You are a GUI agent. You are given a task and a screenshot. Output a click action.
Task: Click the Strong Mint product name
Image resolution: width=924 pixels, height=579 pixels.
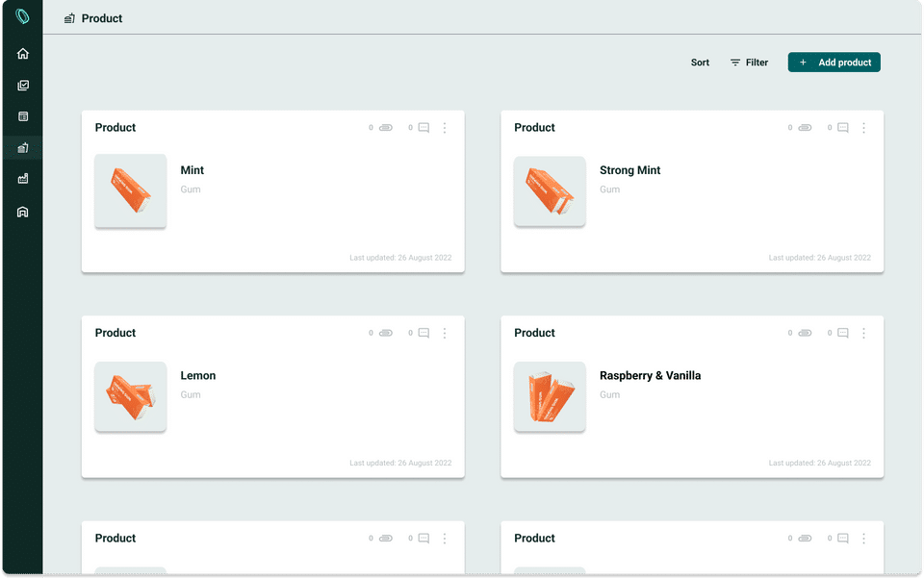click(629, 170)
